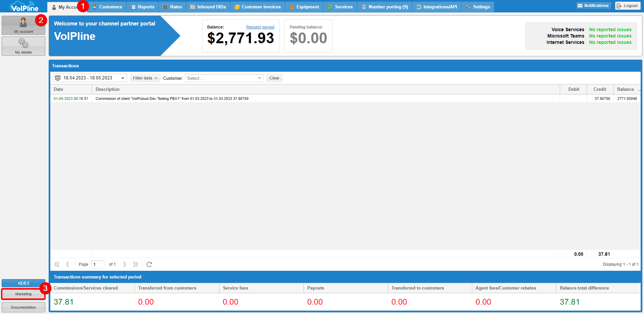Sort by Description column header
The width and height of the screenshot is (644, 314).
[x=326, y=89]
